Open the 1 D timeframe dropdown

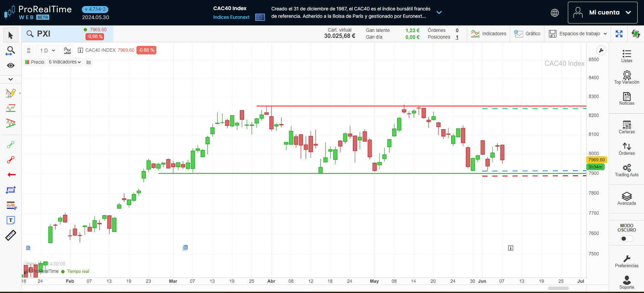(47, 51)
